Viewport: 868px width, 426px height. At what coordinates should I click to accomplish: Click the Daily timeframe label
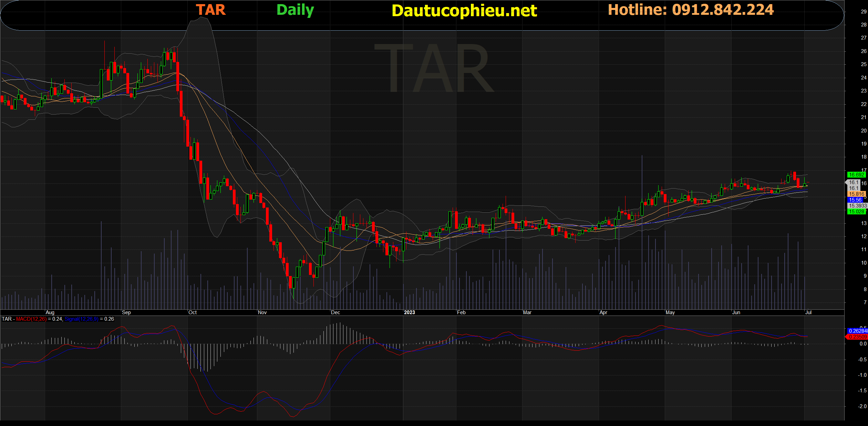click(x=295, y=10)
